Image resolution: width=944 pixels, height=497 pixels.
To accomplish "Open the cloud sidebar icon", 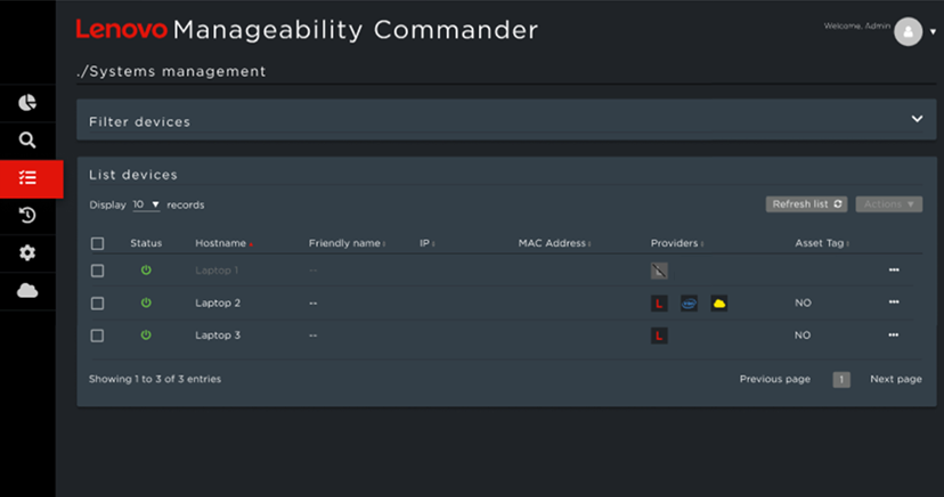I will (27, 291).
